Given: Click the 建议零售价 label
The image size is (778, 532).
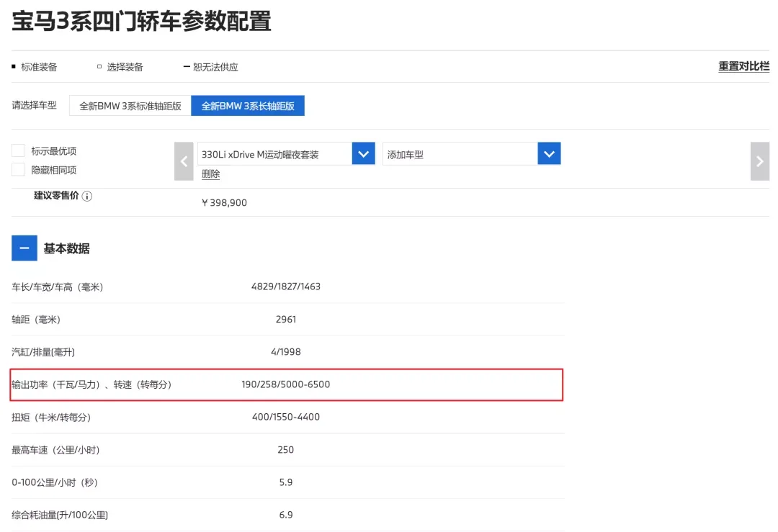Looking at the screenshot, I should 56,195.
